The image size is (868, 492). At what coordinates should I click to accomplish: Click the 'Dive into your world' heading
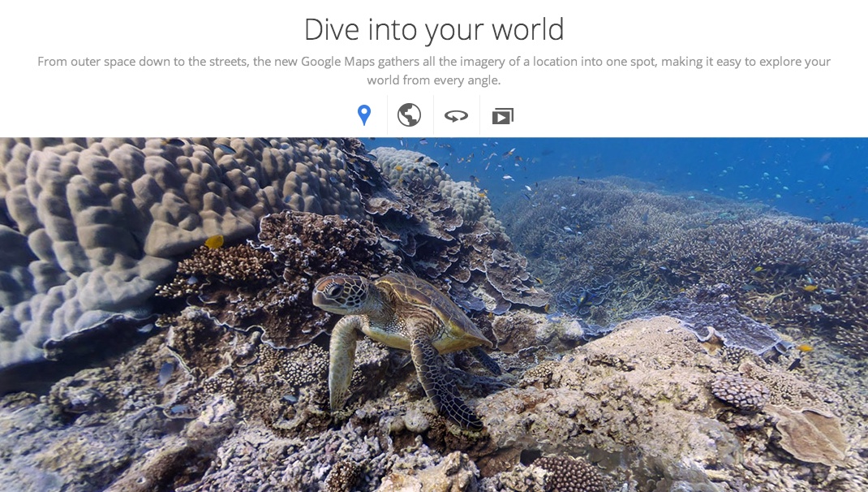(434, 29)
